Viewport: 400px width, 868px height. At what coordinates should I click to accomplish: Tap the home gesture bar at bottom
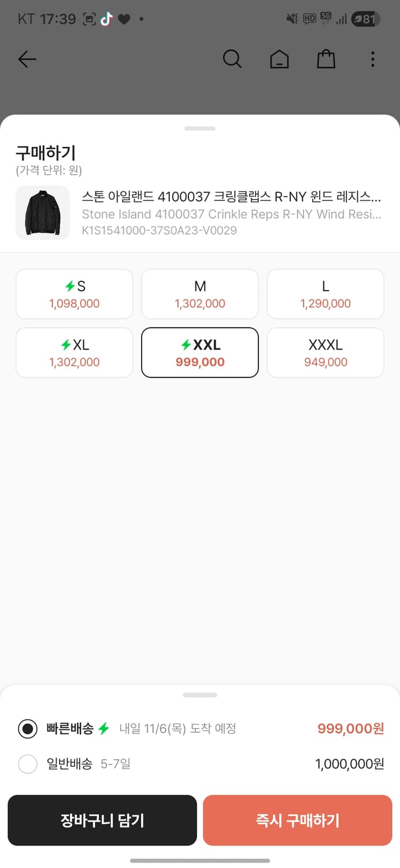point(200,861)
